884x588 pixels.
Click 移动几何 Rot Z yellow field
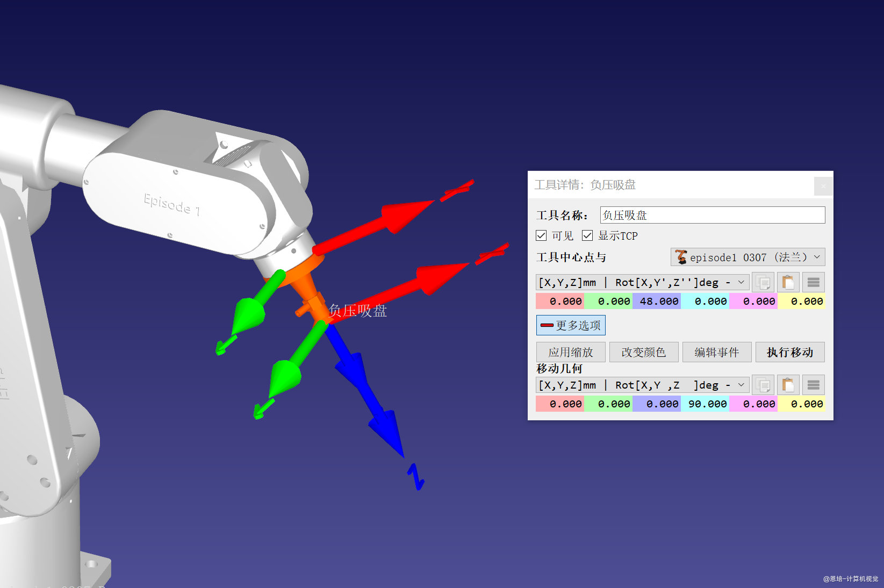click(x=801, y=404)
